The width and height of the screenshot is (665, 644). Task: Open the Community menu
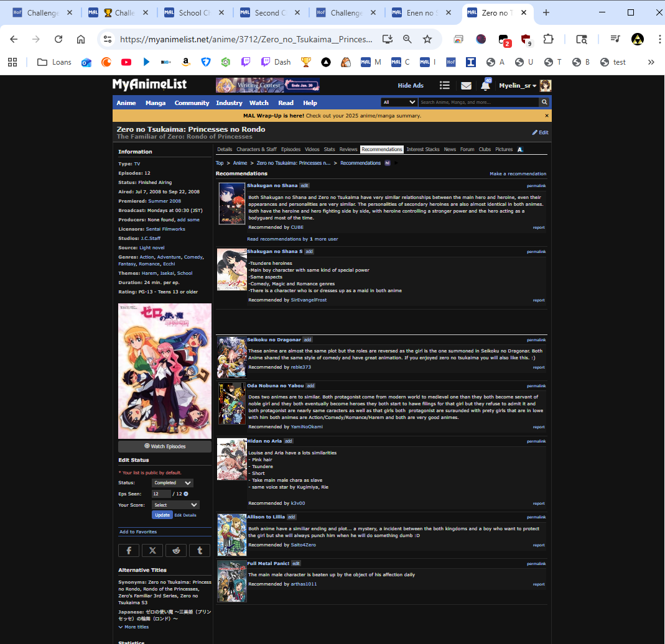pyautogui.click(x=192, y=103)
